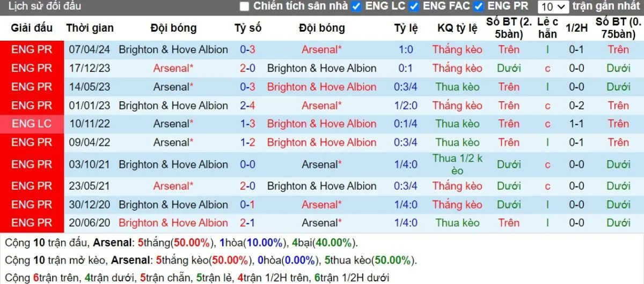This screenshot has height=284, width=644.
Task: Click Brighton & Hove Albion in the 20/06/20 row
Action: point(173,223)
